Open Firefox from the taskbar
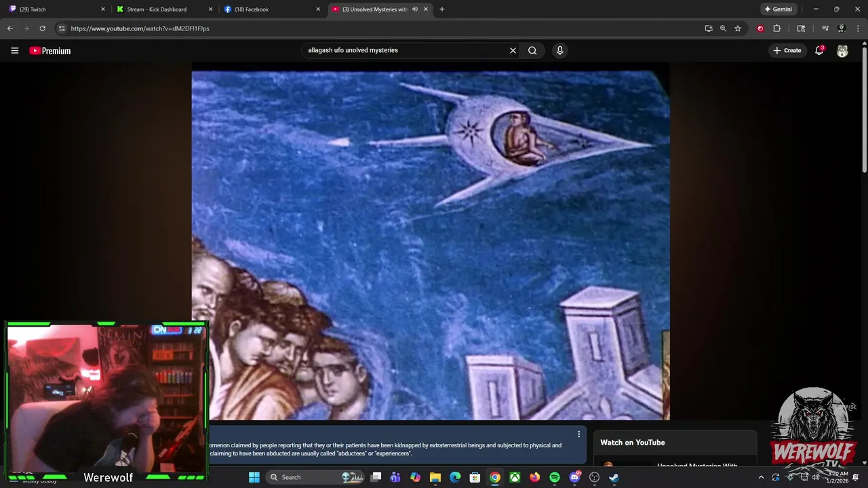 (535, 477)
